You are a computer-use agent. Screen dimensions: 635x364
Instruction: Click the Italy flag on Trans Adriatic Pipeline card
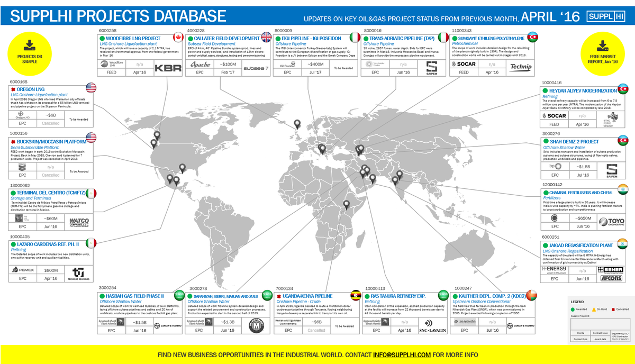click(x=443, y=38)
